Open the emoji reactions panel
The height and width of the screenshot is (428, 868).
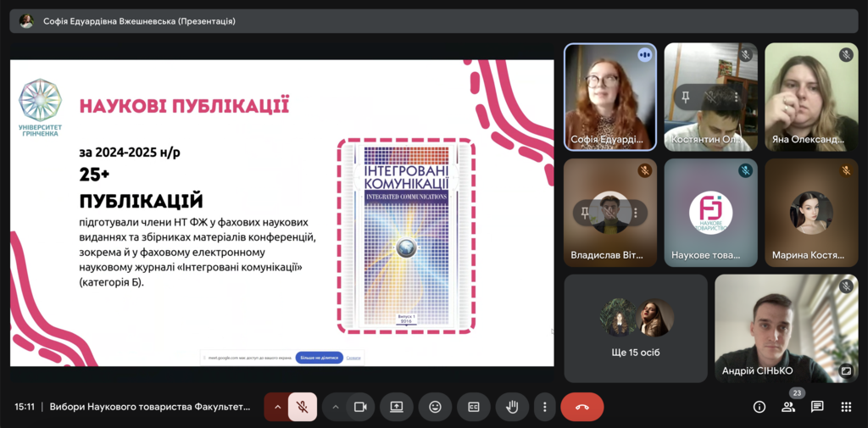coord(435,407)
